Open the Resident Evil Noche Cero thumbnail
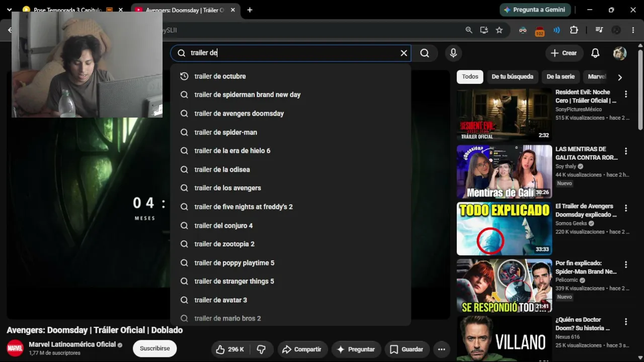Screen dimensions: 644x362 [x=504, y=115]
